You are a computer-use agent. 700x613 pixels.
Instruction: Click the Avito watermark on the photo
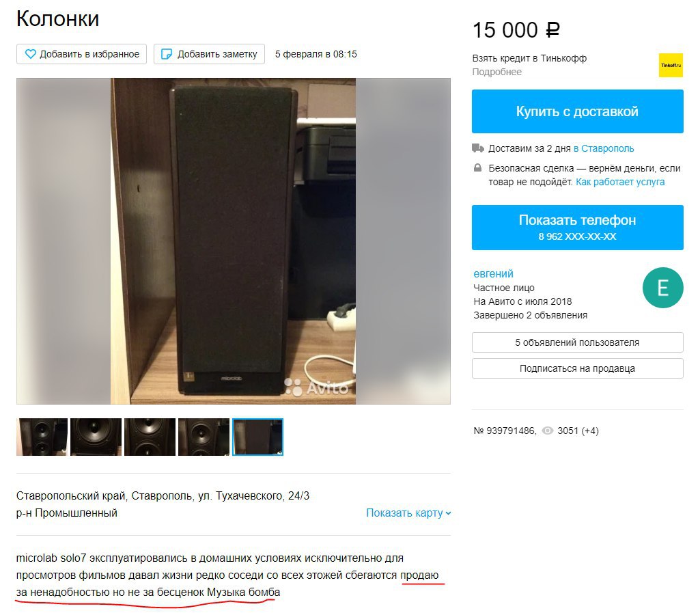[316, 387]
